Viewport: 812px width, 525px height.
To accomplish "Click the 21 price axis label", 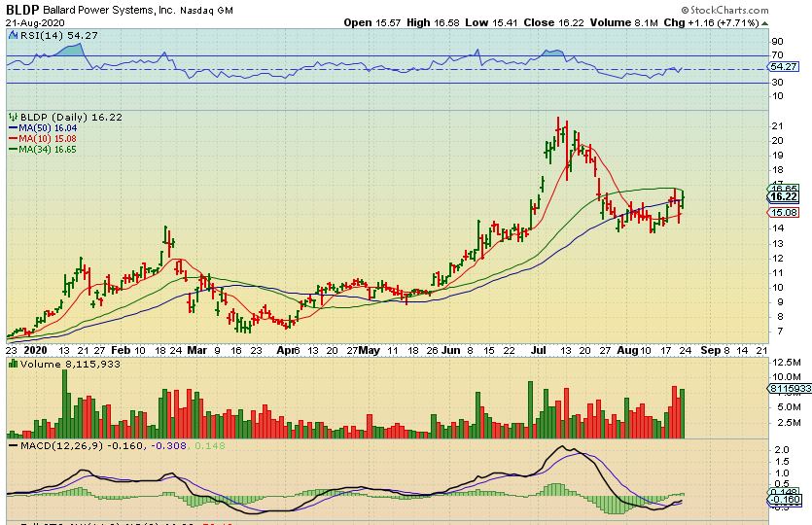I will pyautogui.click(x=777, y=126).
